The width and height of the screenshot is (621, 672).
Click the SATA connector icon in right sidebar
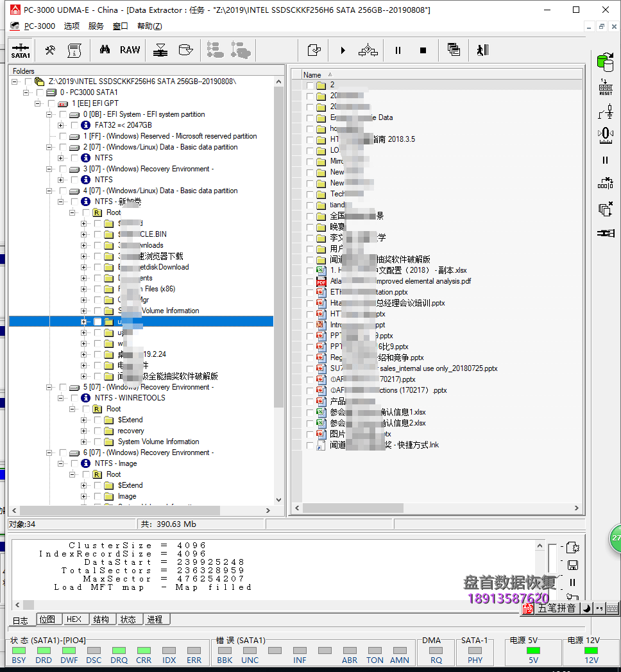[x=606, y=233]
